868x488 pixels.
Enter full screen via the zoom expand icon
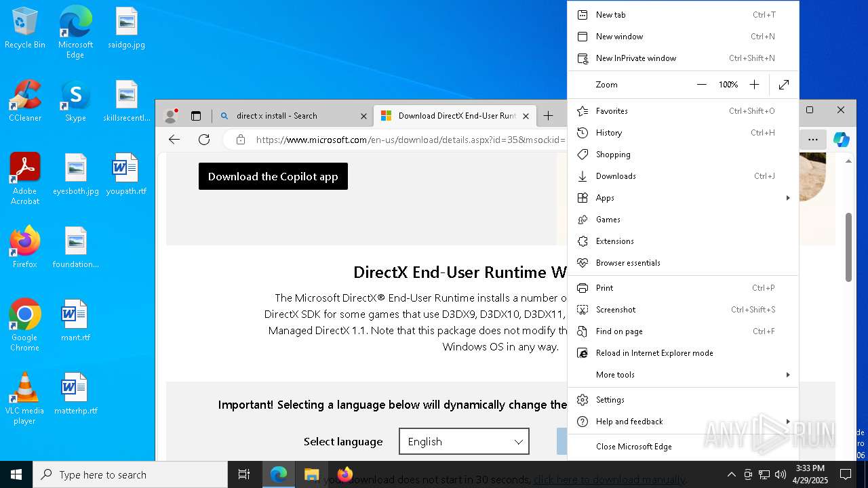[x=784, y=85]
